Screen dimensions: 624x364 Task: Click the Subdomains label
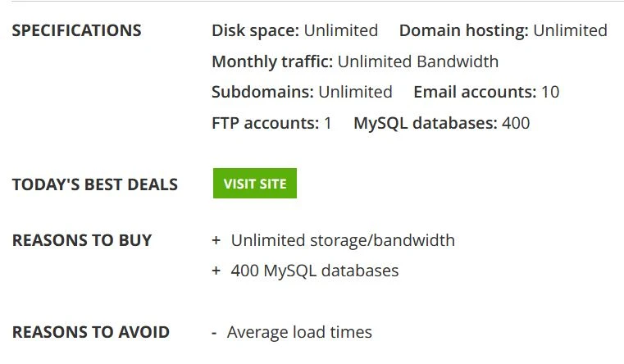tap(262, 92)
